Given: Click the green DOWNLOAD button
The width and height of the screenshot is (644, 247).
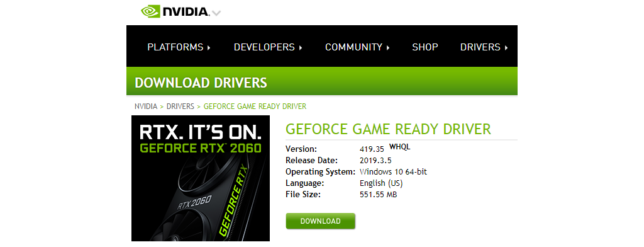Looking at the screenshot, I should click(x=320, y=221).
